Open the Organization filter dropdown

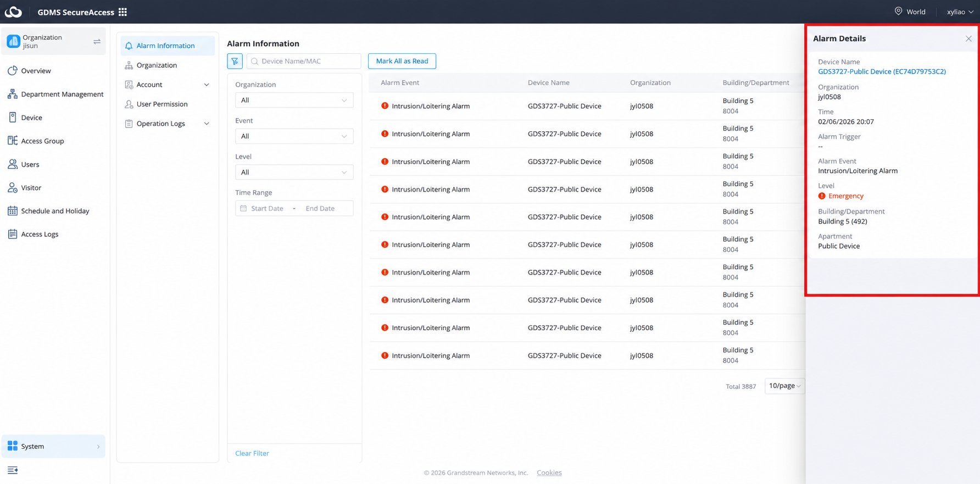(x=294, y=100)
